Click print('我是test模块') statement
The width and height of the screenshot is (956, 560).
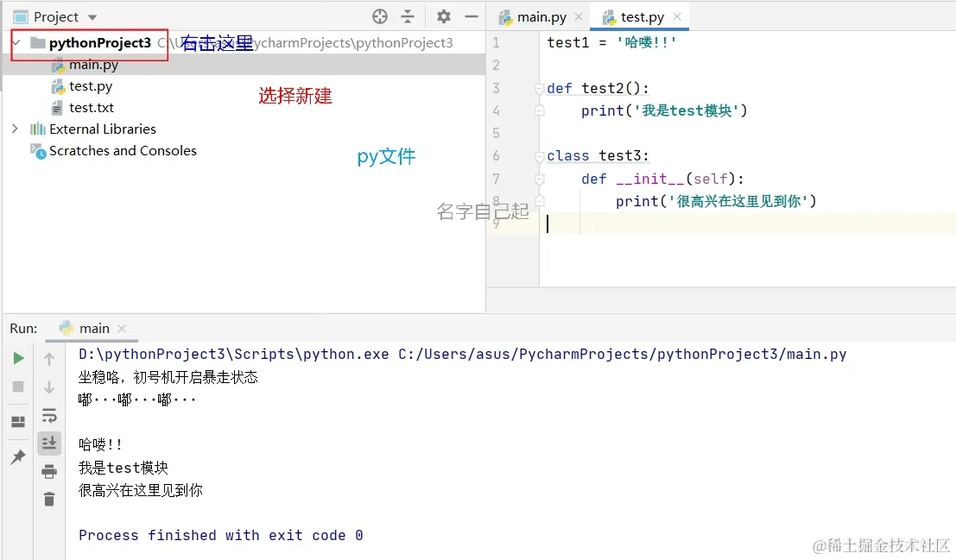click(x=664, y=110)
